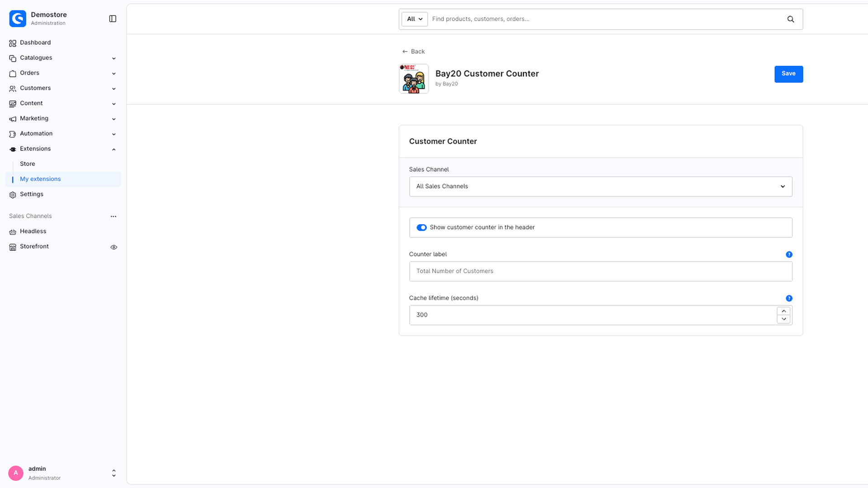
Task: Click the Save button
Action: [788, 74]
